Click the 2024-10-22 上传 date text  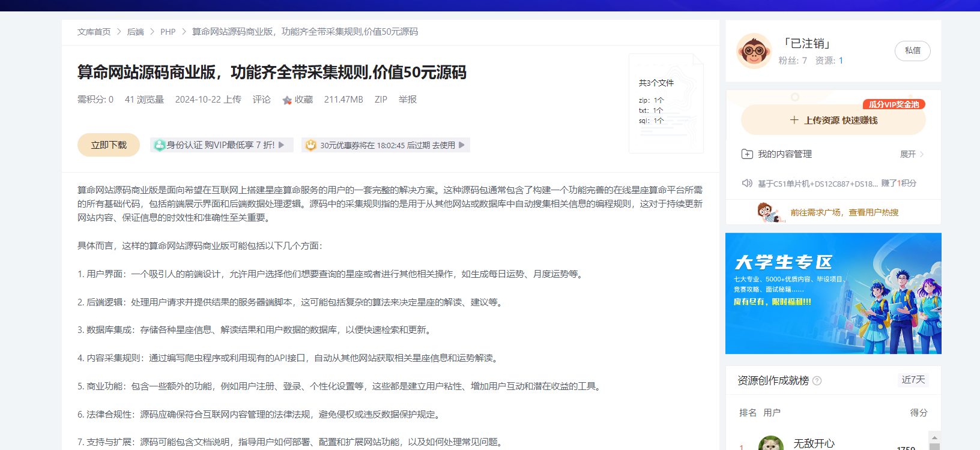[208, 100]
